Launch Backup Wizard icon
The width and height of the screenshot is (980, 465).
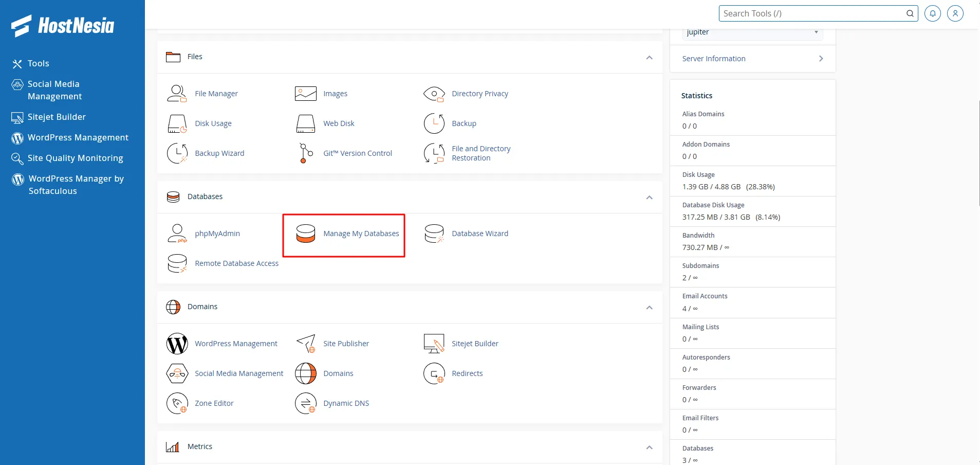(177, 153)
